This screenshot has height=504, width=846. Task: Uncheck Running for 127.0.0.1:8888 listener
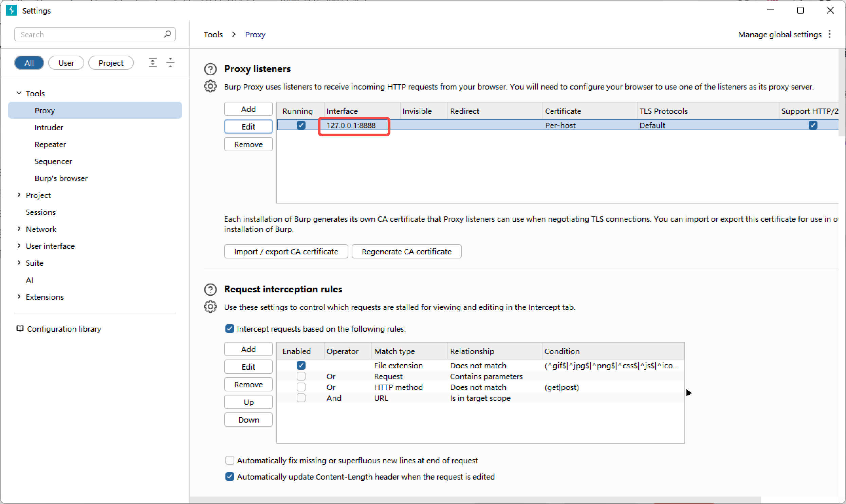[x=301, y=125]
